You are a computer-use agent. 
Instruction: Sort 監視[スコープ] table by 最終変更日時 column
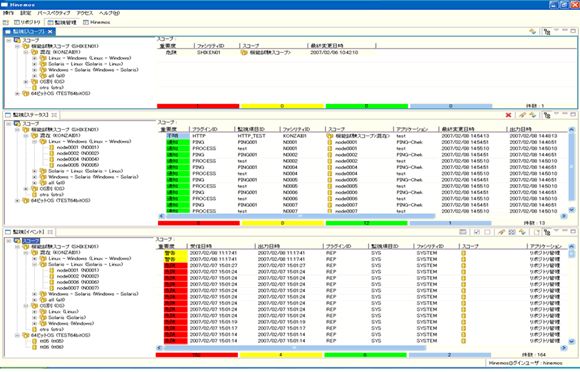(341, 46)
